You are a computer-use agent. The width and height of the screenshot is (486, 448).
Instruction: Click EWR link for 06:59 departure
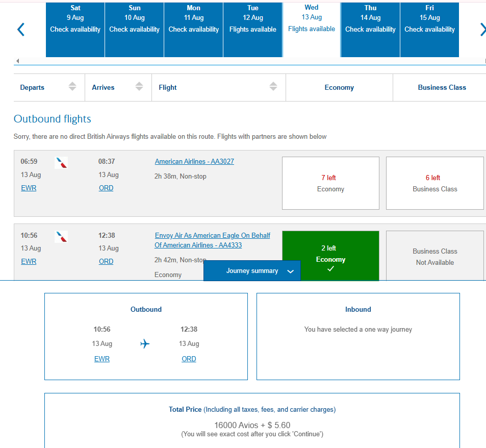point(29,188)
